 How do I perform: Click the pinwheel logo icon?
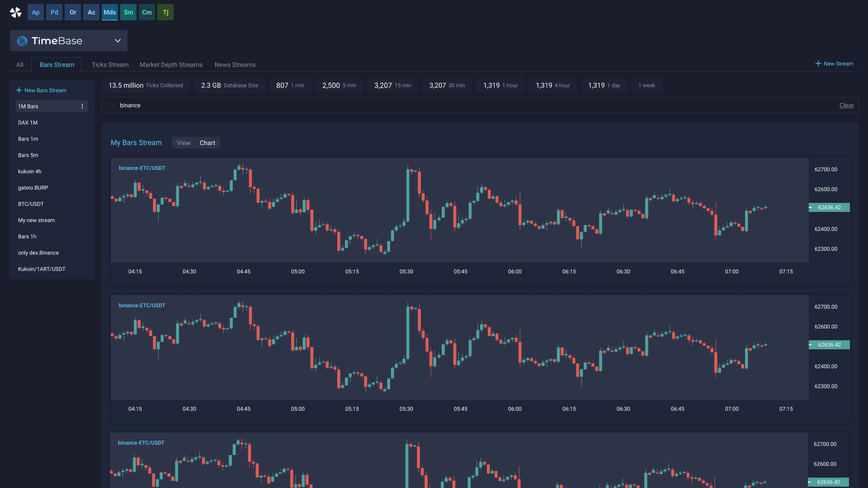coord(16,12)
